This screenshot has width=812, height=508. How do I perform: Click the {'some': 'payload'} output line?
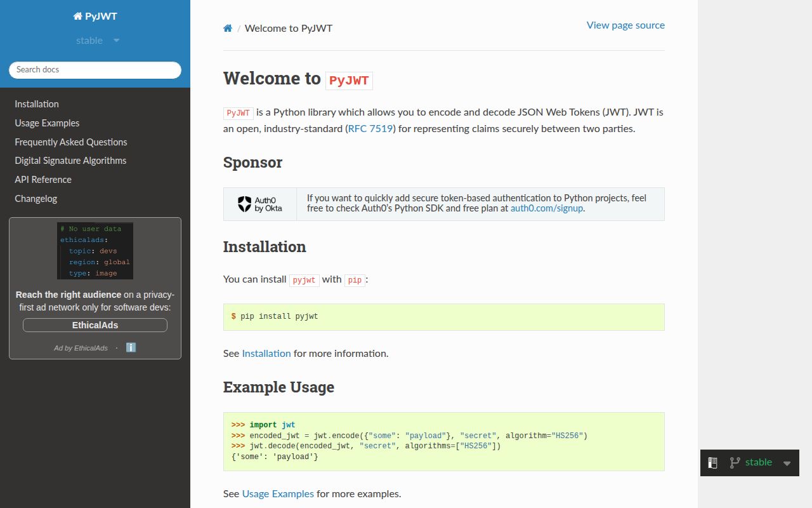(x=275, y=457)
